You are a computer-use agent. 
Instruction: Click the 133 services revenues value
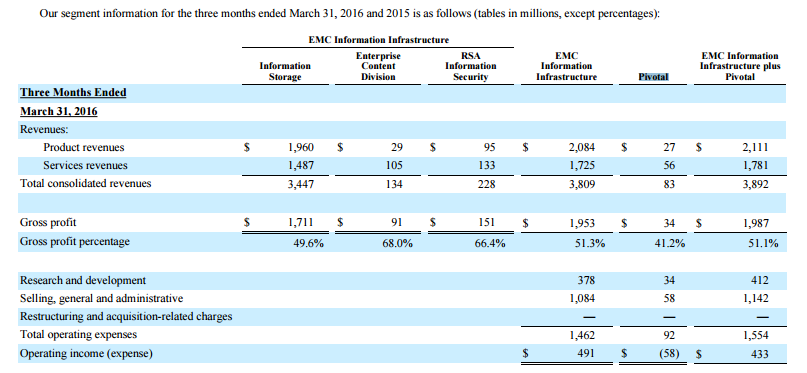(x=487, y=166)
